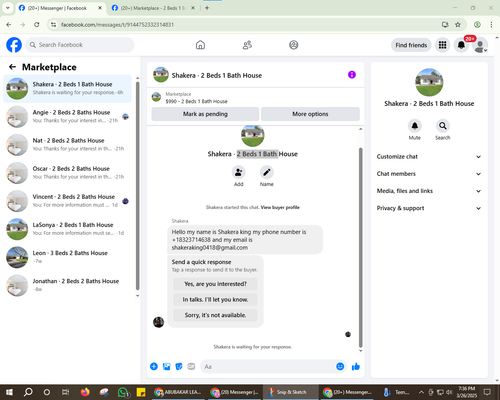Open Nat - 2 Beds 2 Baths House chat
This screenshot has height=400, width=500.
pos(67,144)
